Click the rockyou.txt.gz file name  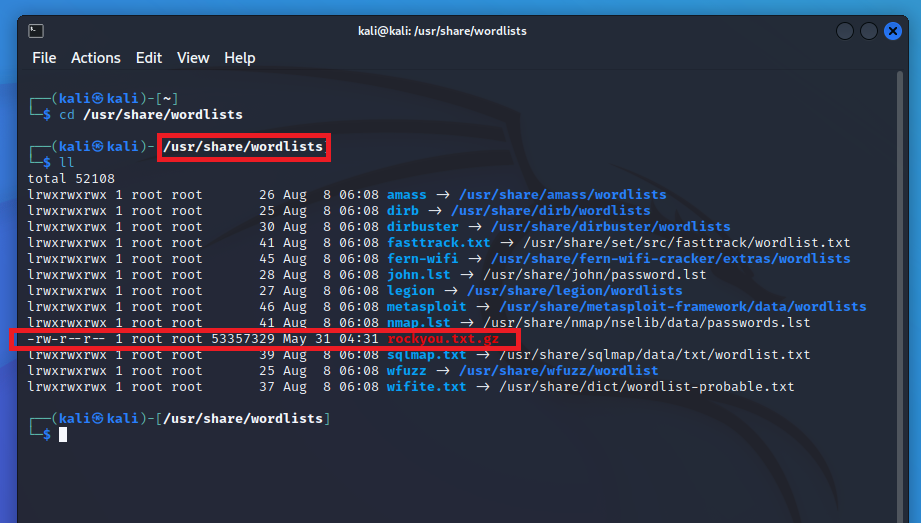tap(443, 338)
